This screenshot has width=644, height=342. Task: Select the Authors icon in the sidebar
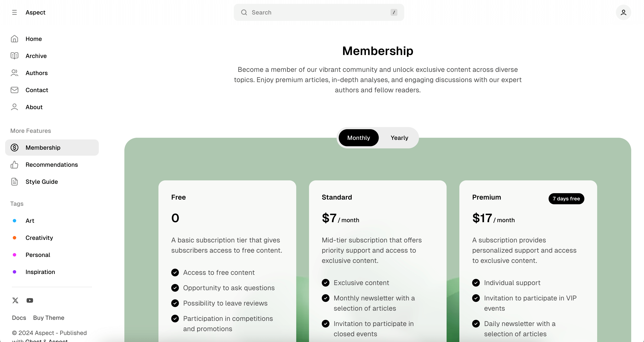(14, 73)
